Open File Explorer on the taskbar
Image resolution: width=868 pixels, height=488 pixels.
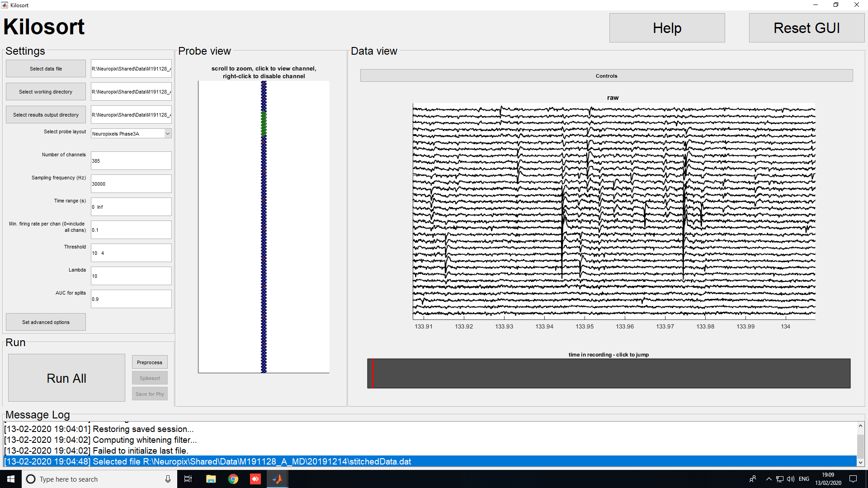coord(211,479)
